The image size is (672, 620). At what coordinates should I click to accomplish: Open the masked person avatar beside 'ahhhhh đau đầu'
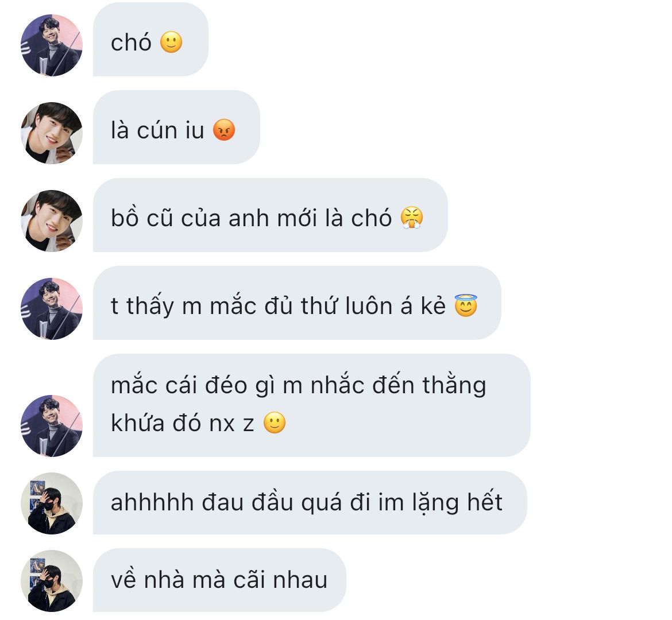(x=52, y=503)
